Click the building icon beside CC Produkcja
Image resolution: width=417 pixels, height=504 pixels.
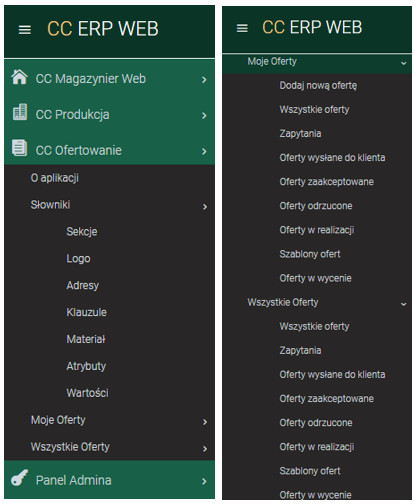click(x=20, y=112)
